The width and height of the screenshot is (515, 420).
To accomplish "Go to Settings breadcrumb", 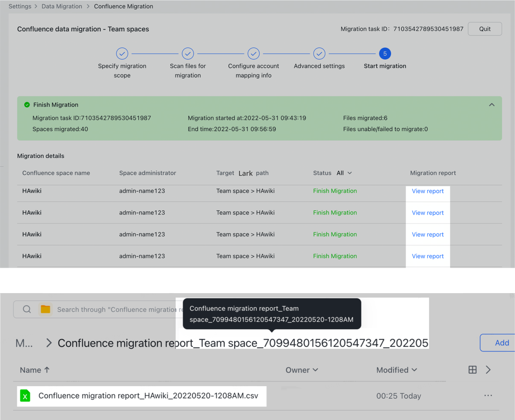I will pos(20,6).
